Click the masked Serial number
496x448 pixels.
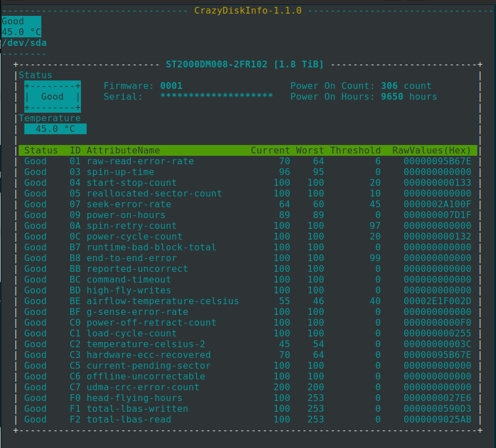[x=216, y=96]
